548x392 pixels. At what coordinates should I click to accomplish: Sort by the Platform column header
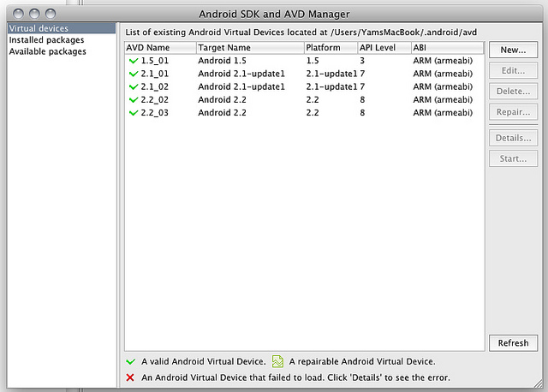(x=331, y=48)
